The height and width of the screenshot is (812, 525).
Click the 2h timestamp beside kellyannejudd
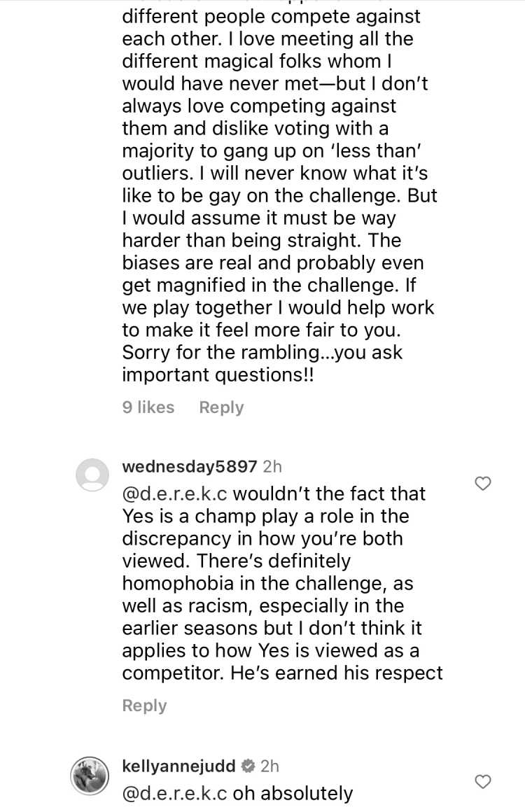(269, 765)
